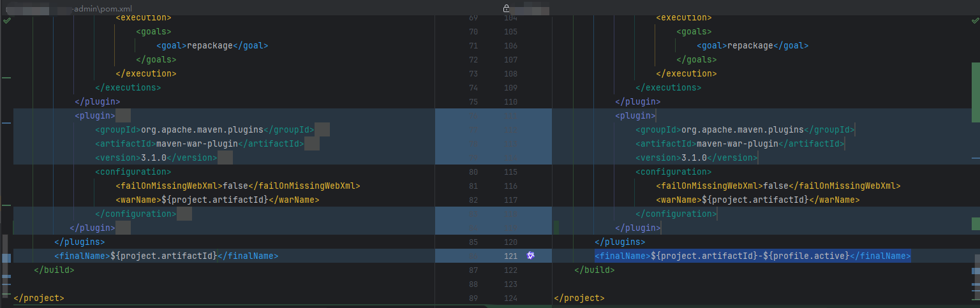
Task: Click highlighted blue block on left marker stripe
Action: click(x=6, y=258)
